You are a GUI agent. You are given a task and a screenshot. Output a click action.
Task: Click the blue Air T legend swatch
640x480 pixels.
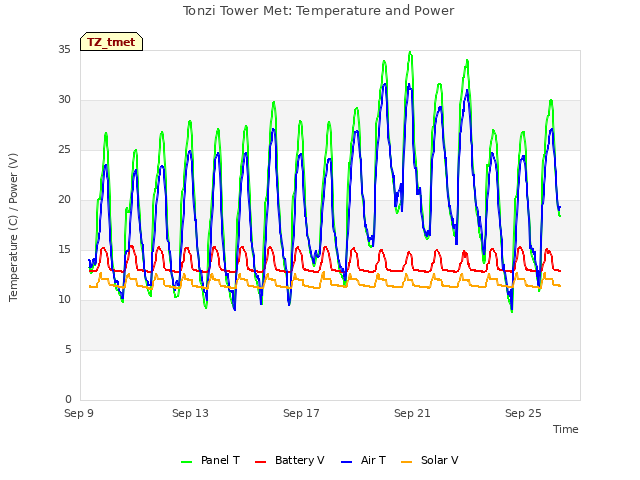[347, 462]
